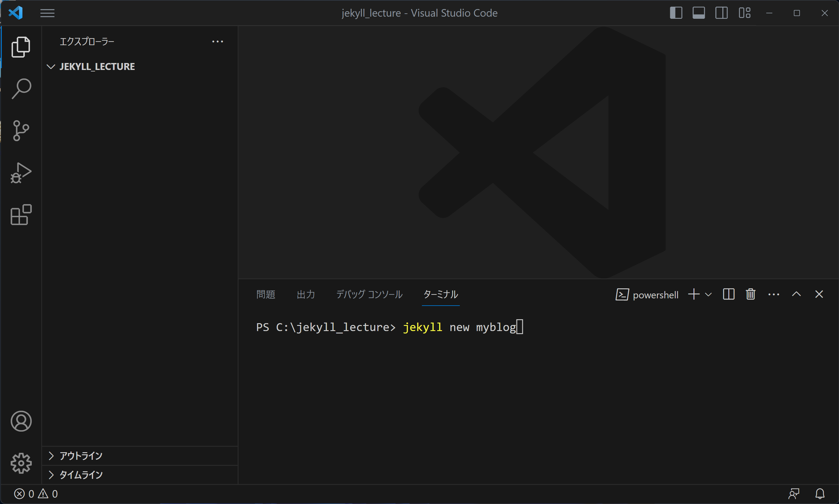Click the VS Code logo icon
The height and width of the screenshot is (504, 839).
coord(16,13)
